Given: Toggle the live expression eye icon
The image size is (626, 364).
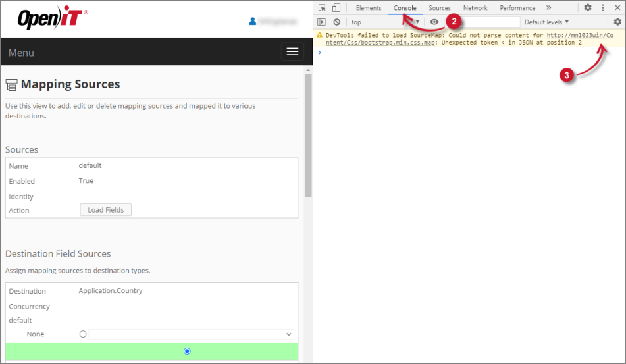Looking at the screenshot, I should click(x=434, y=22).
